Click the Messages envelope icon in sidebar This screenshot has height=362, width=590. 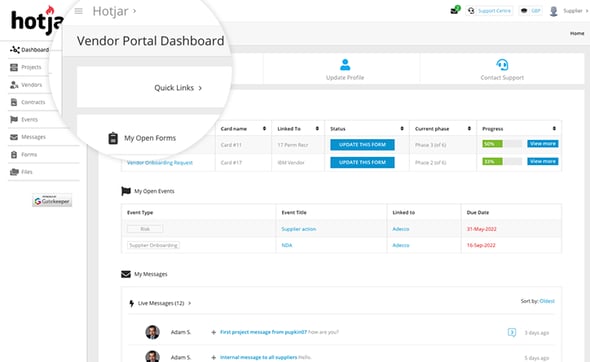click(x=14, y=137)
